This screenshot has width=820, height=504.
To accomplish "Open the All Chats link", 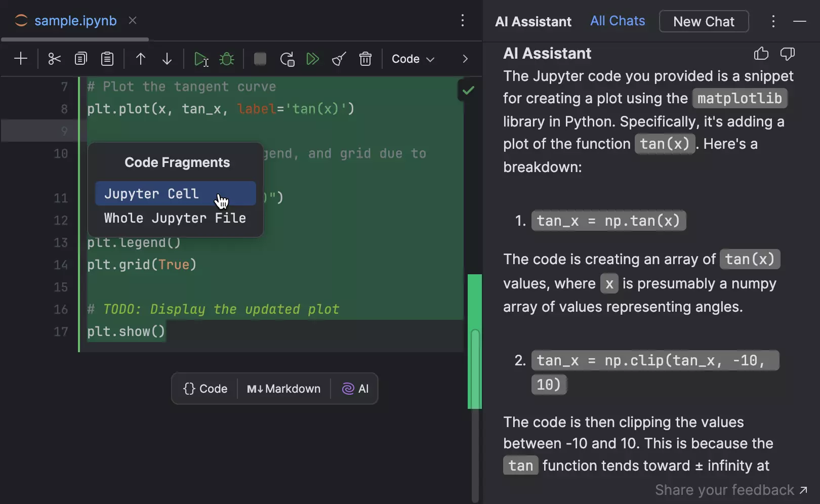I will [618, 21].
